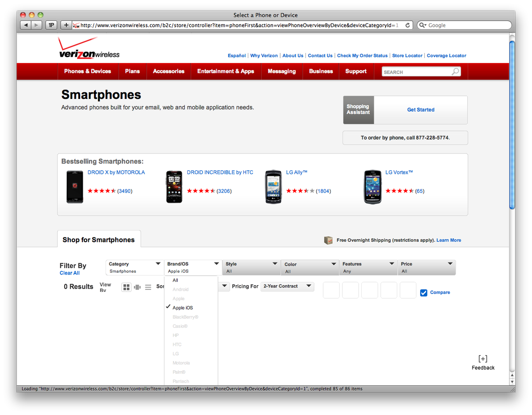The height and width of the screenshot is (415, 532).
Task: Open the 2-Year Contract pricing dropdown
Action: pos(287,286)
